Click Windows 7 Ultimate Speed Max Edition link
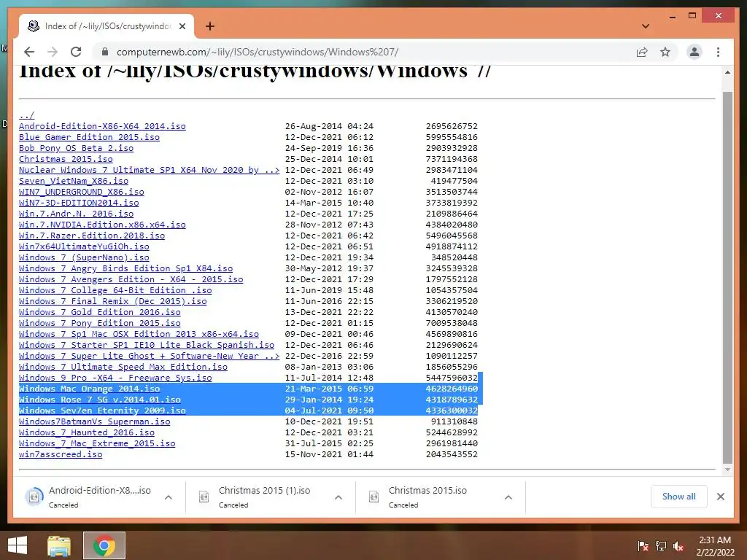The height and width of the screenshot is (560, 747). pyautogui.click(x=123, y=367)
